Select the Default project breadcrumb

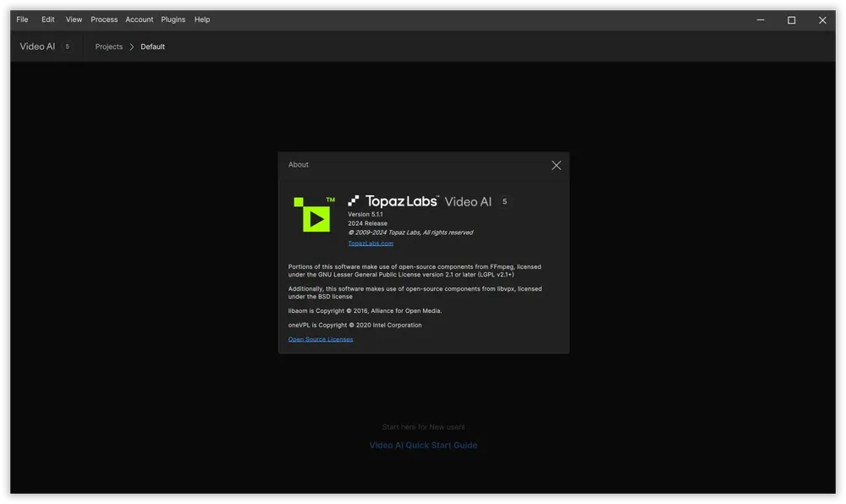point(152,47)
